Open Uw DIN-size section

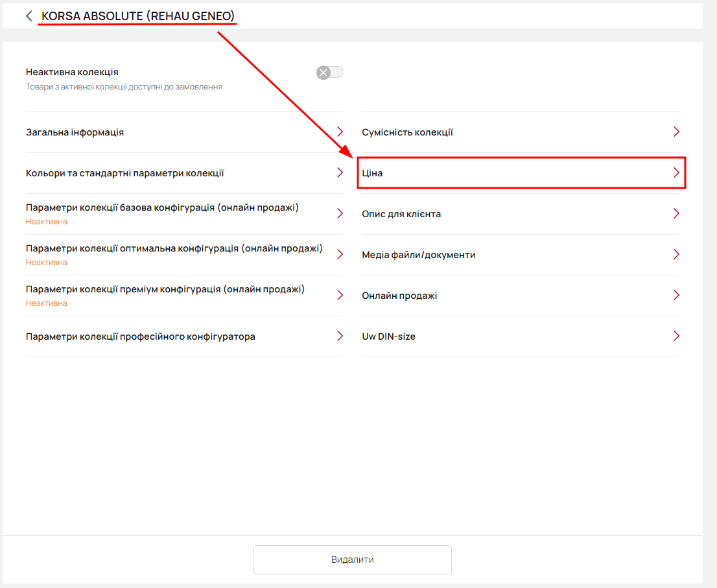521,336
